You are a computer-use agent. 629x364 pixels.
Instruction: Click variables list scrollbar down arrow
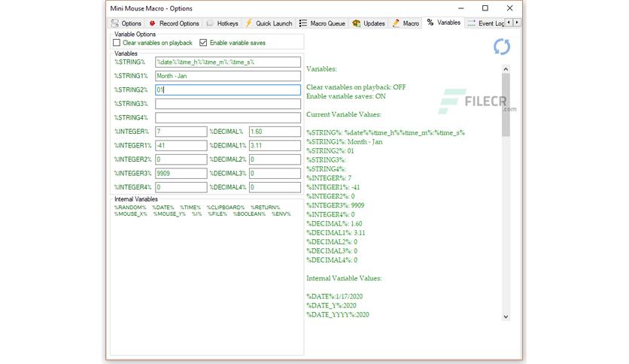[506, 317]
